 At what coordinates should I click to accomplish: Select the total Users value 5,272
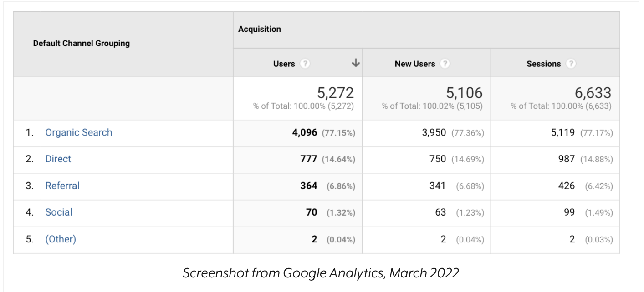point(335,93)
